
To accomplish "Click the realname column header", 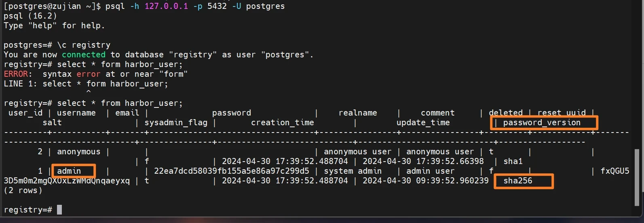I will tap(357, 113).
